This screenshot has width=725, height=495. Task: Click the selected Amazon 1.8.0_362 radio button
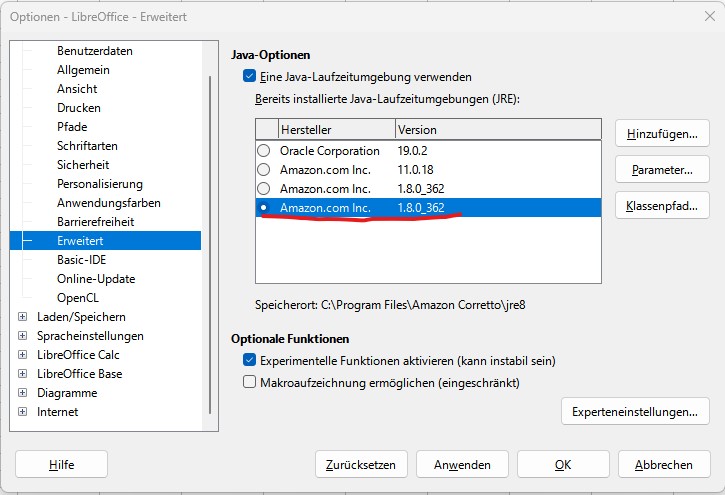(x=264, y=208)
